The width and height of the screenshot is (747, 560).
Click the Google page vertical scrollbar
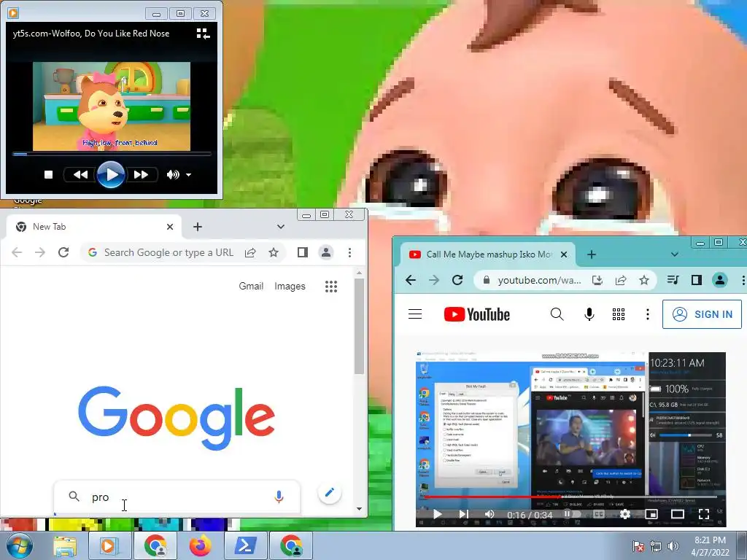pos(359,327)
